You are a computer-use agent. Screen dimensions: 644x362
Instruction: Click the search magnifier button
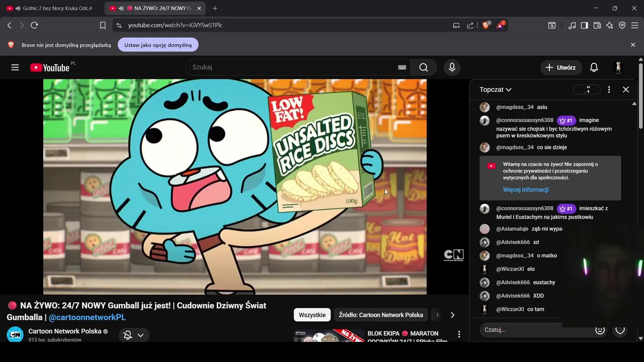point(424,67)
